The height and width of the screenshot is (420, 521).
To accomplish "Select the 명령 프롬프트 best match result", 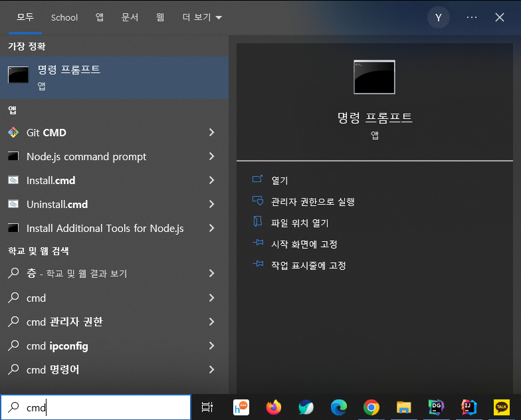I will click(x=114, y=77).
